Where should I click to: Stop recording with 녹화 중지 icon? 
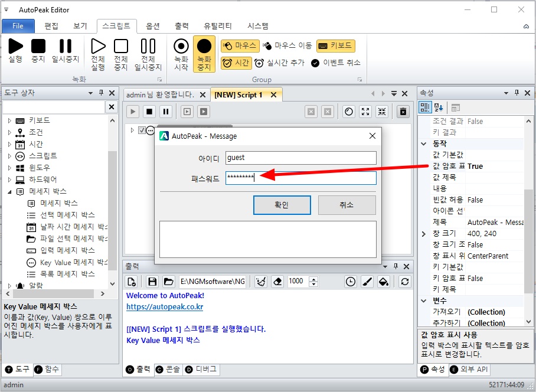coord(204,54)
